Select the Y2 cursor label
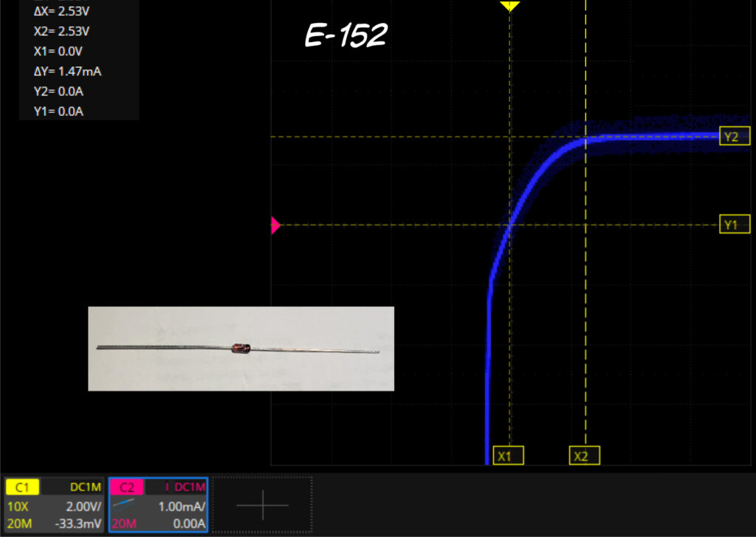 point(735,136)
